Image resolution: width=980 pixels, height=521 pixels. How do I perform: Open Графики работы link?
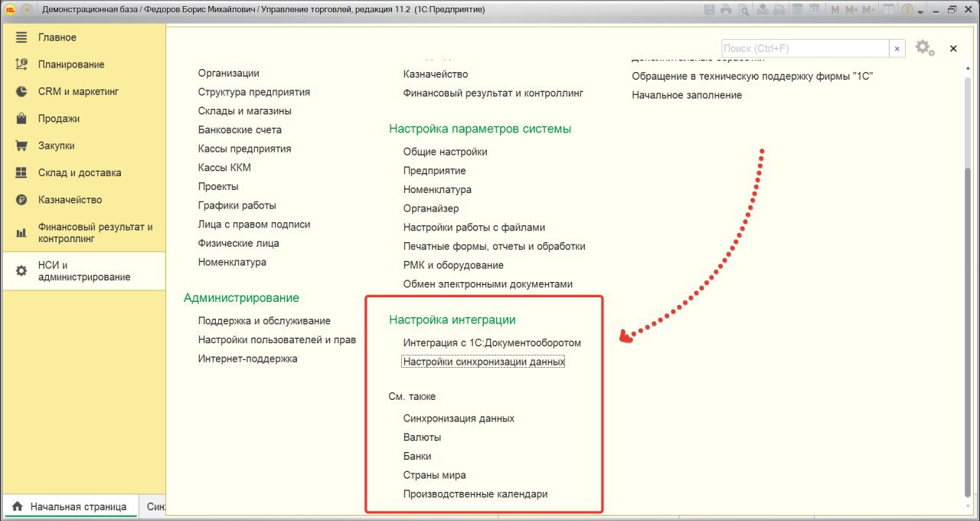pyautogui.click(x=237, y=205)
